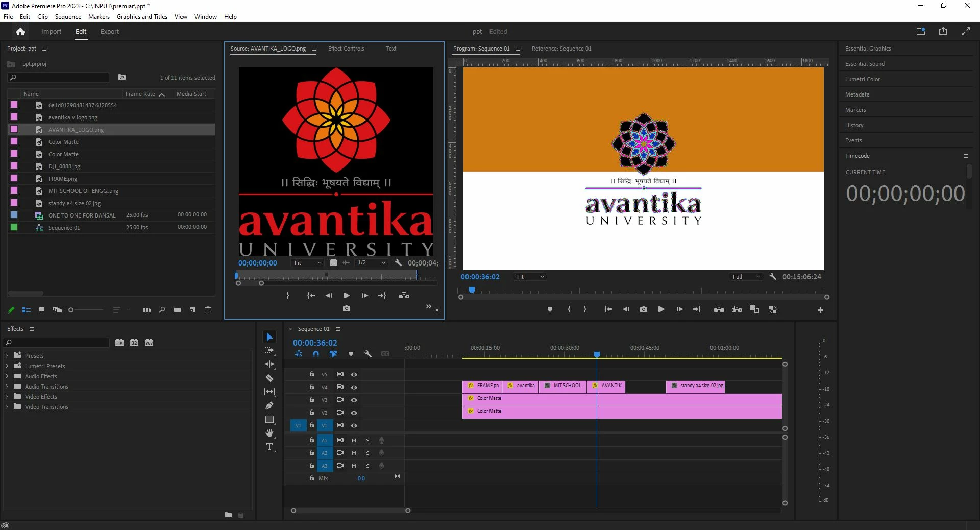The height and width of the screenshot is (530, 980).
Task: Open the Essential Sound panel
Action: pos(865,64)
